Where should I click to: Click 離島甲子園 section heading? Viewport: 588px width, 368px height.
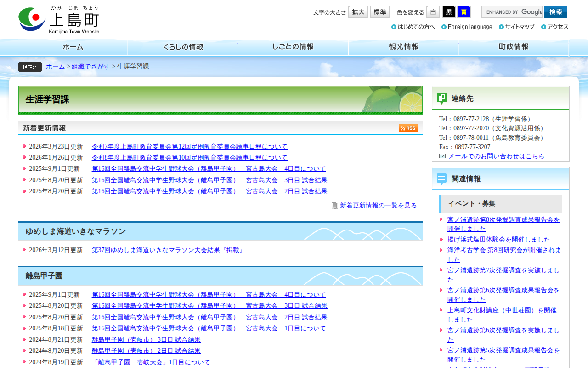coord(44,276)
